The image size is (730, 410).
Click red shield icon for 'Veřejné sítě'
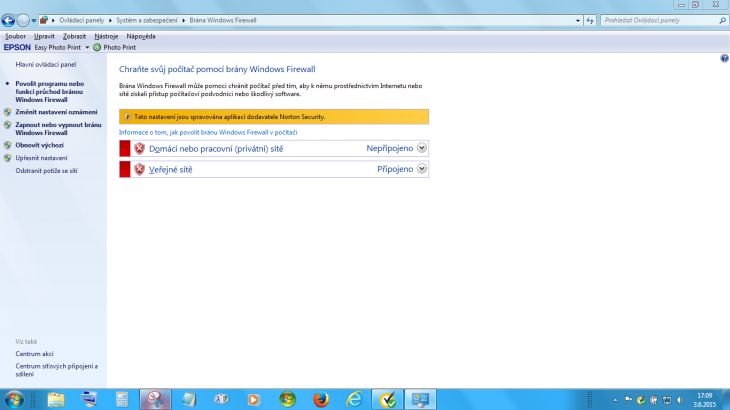tap(139, 169)
